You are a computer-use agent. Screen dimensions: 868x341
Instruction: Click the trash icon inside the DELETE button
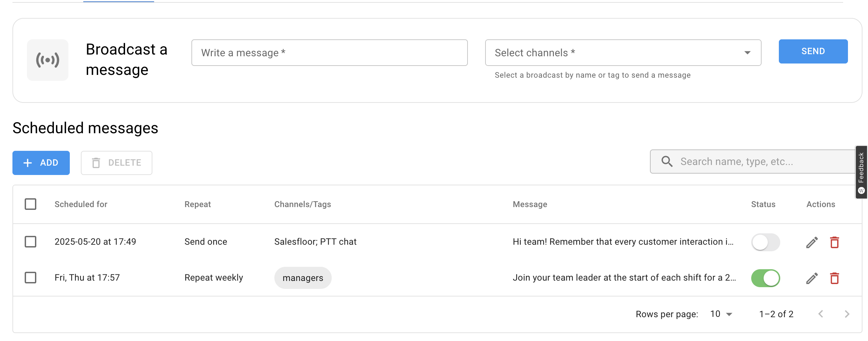[96, 163]
